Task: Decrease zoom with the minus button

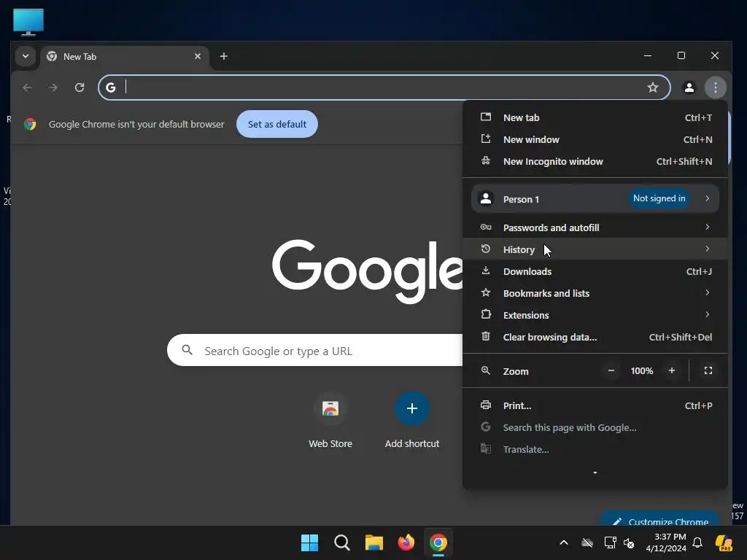Action: (x=611, y=370)
